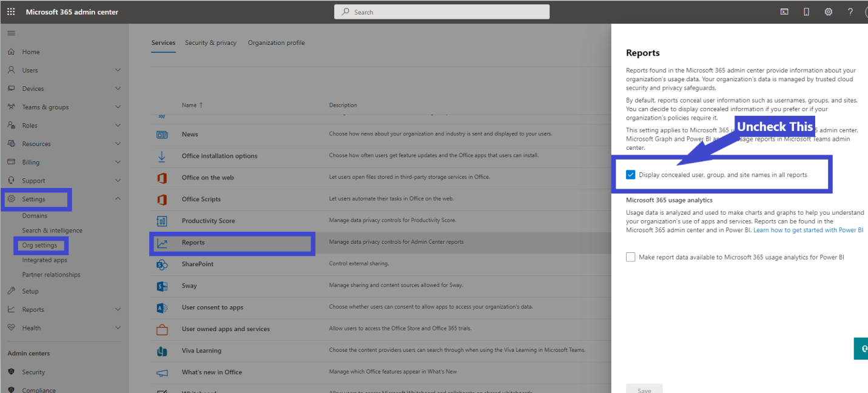Screen dimensions: 868x393
Task: Click the settings gear in the top bar
Action: point(828,12)
